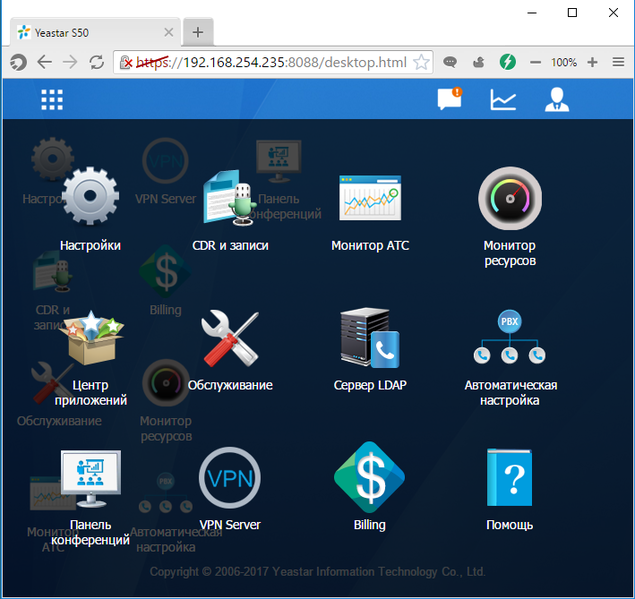This screenshot has height=599, width=635.
Task: Launch the VPN Server icon
Action: tap(230, 478)
